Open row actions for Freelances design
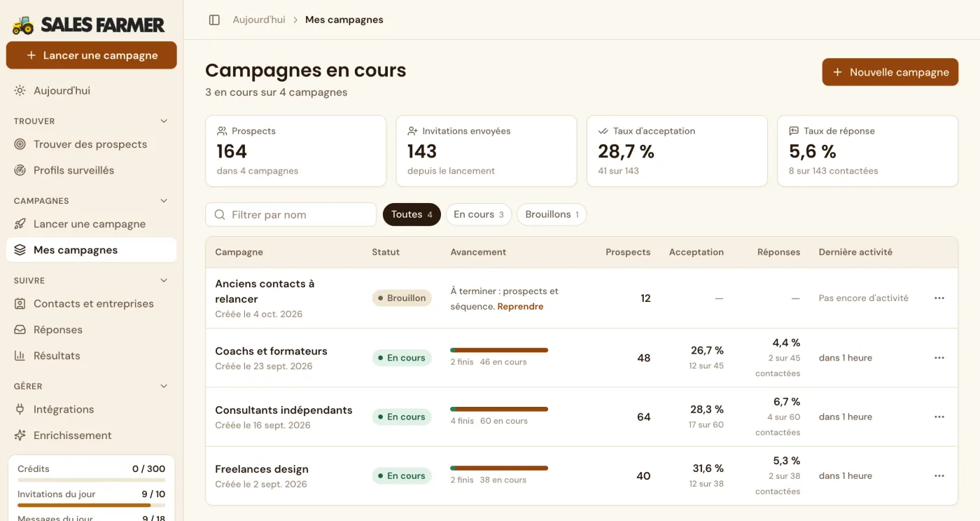The image size is (980, 521). pyautogui.click(x=939, y=476)
